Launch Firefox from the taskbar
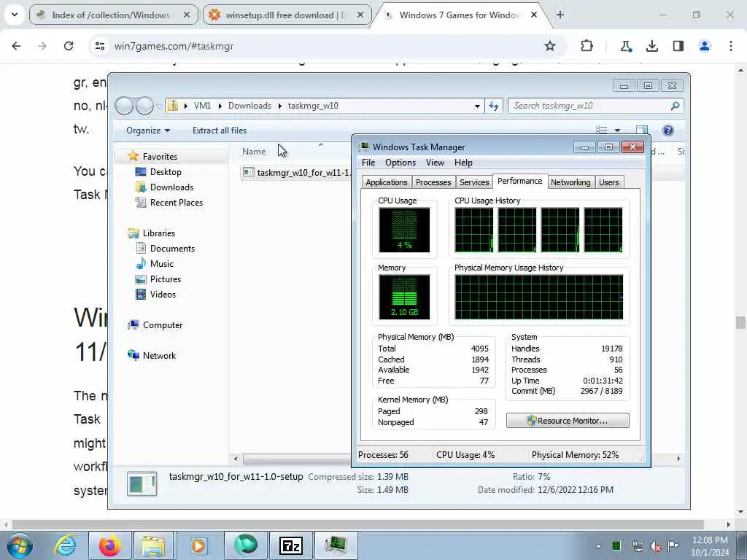The height and width of the screenshot is (560, 747). 109,545
